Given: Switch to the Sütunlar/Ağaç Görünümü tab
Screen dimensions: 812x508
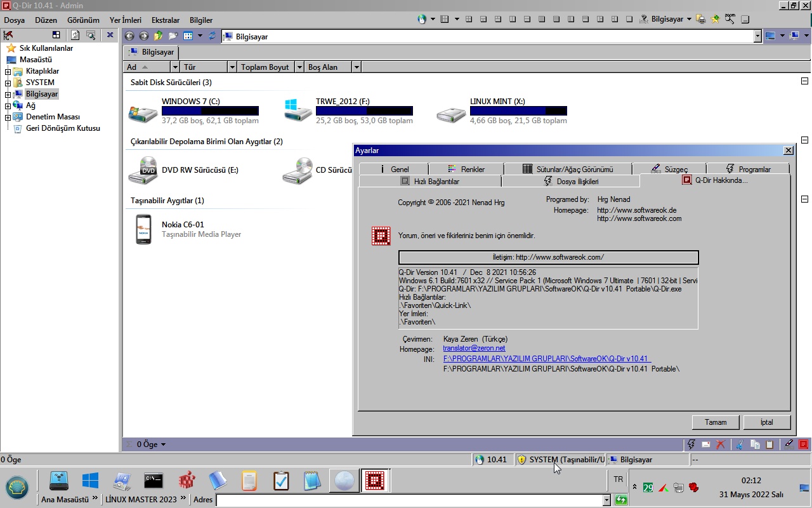Looking at the screenshot, I should 568,169.
